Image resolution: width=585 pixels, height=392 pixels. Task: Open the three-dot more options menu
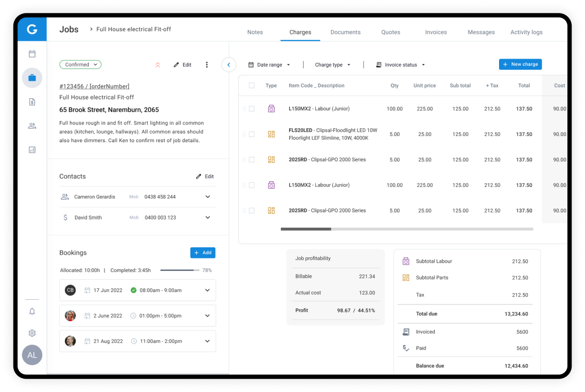click(x=207, y=65)
